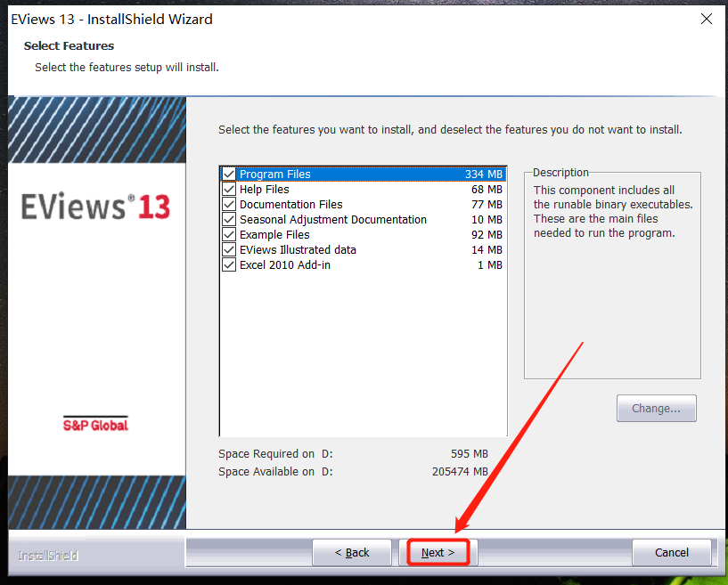Image resolution: width=728 pixels, height=585 pixels.
Task: Toggle the EViews Illustrated data checkbox
Action: coord(229,249)
